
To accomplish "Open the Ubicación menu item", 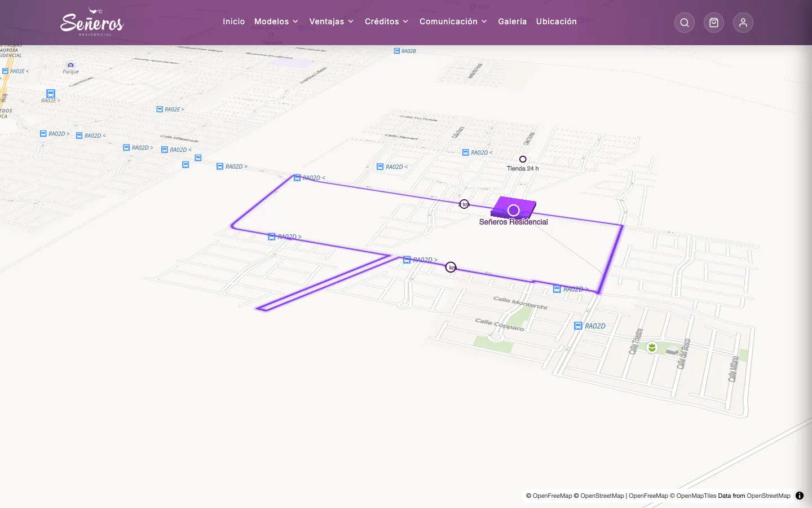I will pyautogui.click(x=557, y=21).
